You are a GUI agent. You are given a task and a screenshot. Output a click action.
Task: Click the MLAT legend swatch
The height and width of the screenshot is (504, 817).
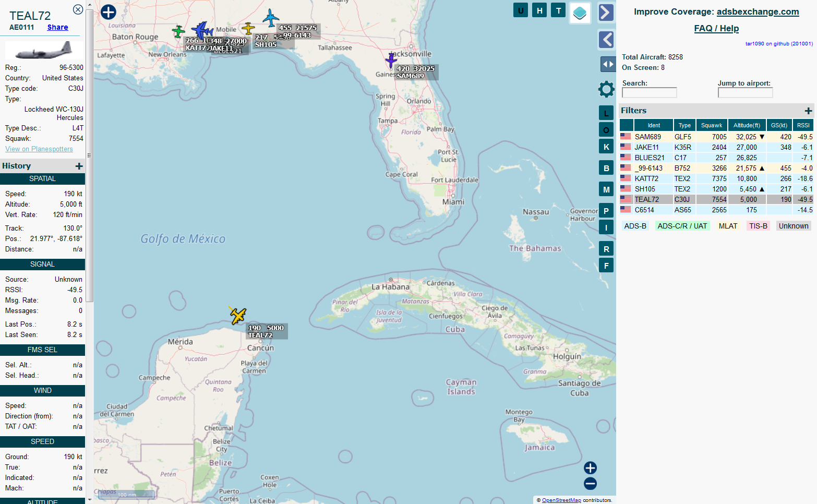point(728,226)
